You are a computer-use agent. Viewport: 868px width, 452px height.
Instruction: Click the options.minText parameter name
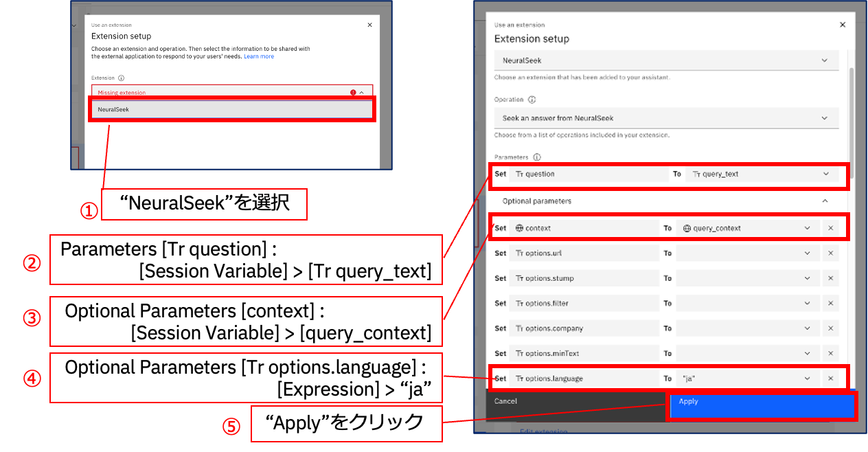[x=584, y=353]
